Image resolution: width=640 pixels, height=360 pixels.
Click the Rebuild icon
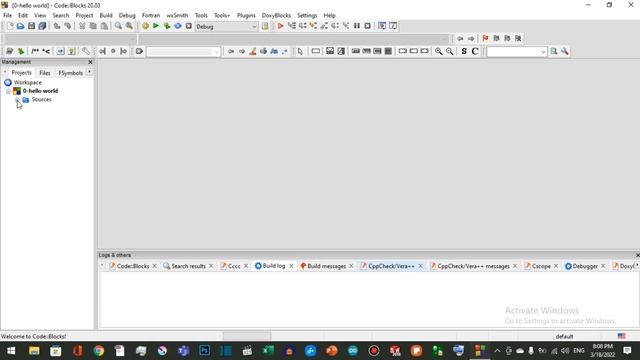point(178,26)
